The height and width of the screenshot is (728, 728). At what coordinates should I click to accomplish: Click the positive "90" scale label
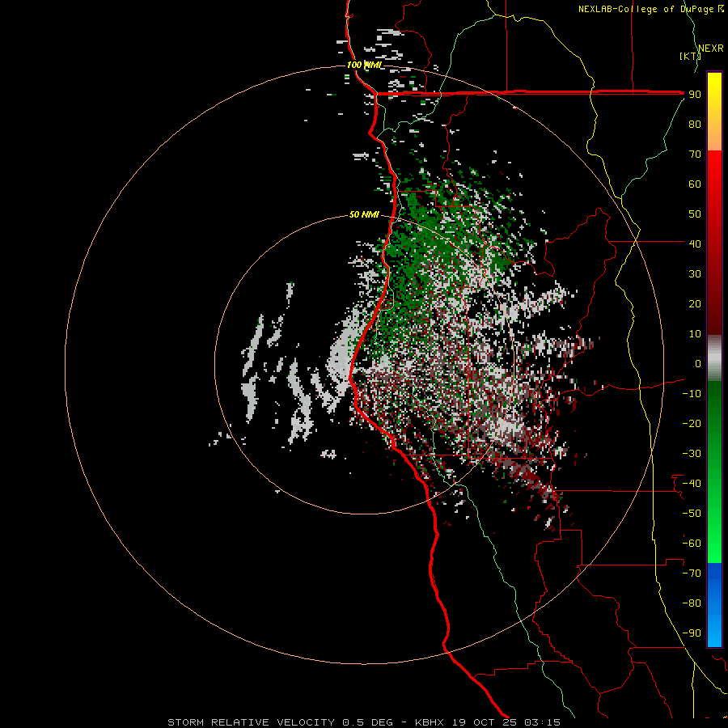coord(695,95)
